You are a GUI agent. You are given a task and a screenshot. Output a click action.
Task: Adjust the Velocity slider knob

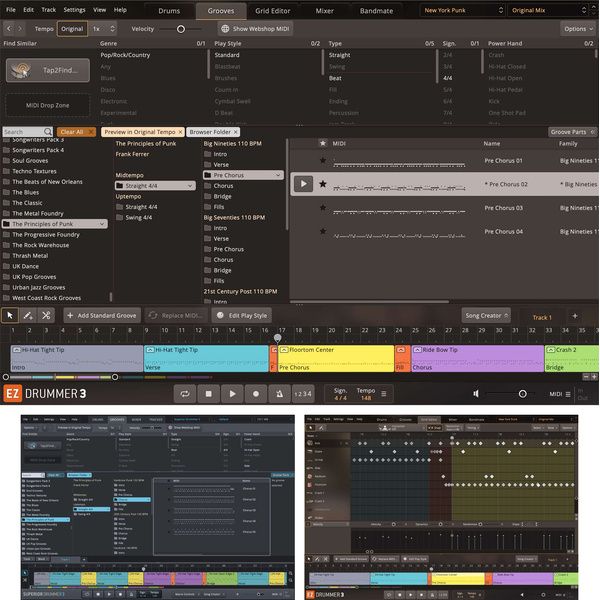181,29
